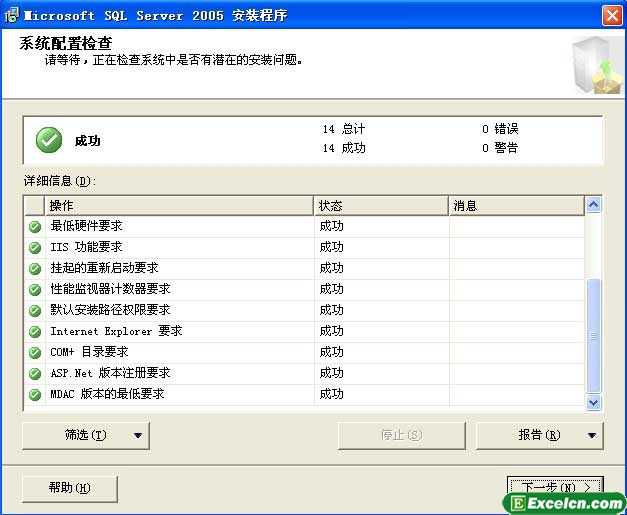Click the large green success check icon

coord(49,140)
